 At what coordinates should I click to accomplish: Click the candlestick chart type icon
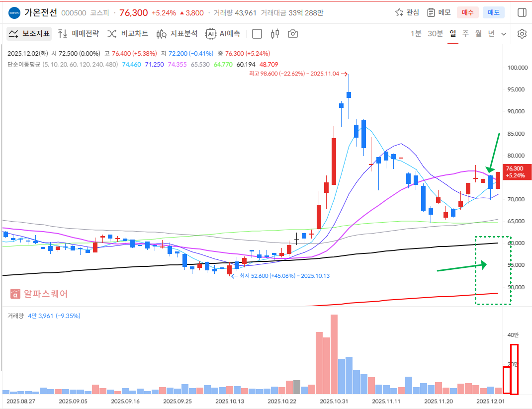(x=274, y=34)
